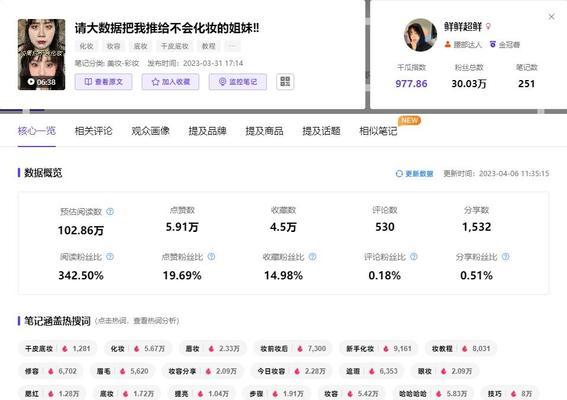This screenshot has width=567, height=400.
Task: Open hot word 唇妆 2.33万
Action: (213, 349)
